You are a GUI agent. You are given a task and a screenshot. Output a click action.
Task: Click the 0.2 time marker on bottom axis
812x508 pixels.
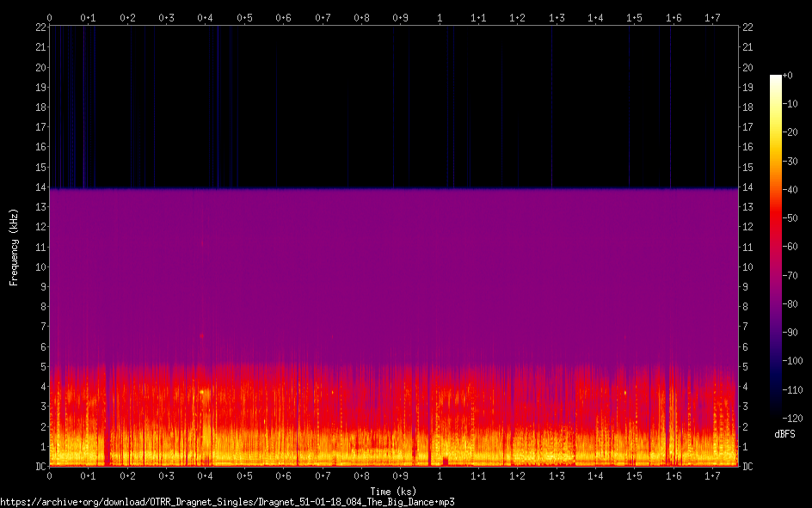(x=128, y=476)
